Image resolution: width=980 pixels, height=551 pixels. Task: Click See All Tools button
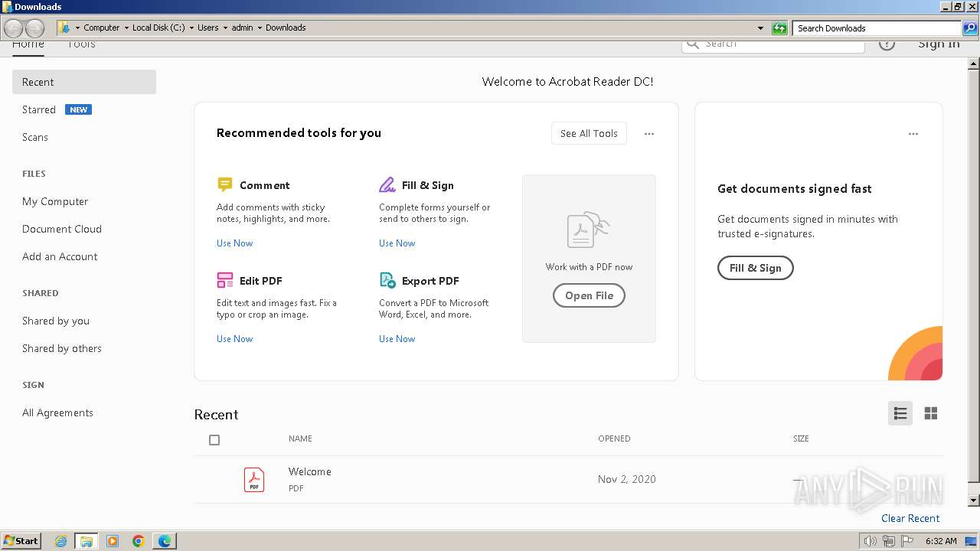click(589, 133)
